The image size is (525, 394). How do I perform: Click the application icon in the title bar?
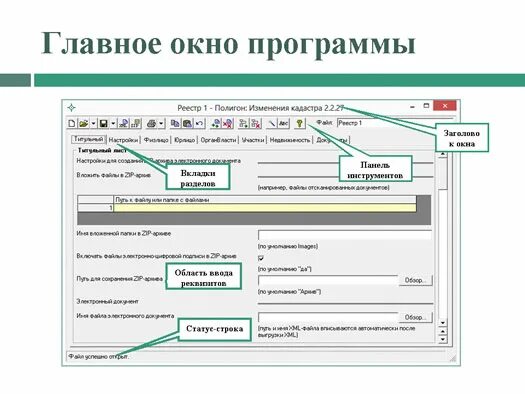(x=72, y=108)
